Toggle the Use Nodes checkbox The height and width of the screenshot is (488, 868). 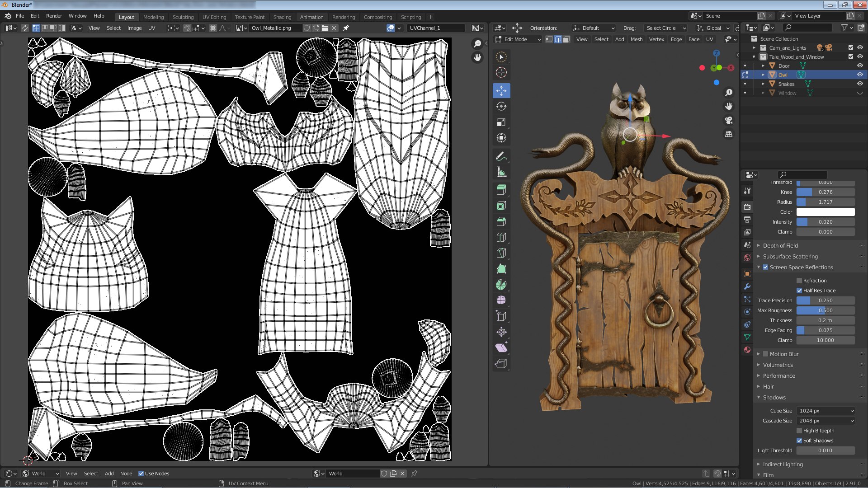click(141, 474)
